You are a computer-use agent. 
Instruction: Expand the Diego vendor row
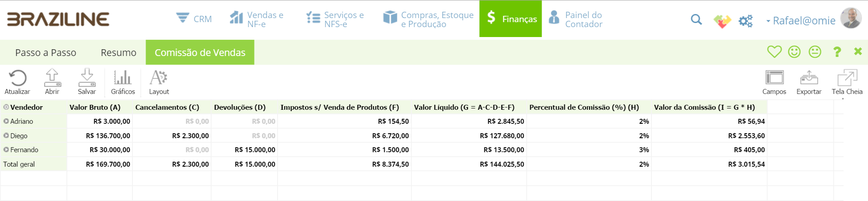(6, 136)
